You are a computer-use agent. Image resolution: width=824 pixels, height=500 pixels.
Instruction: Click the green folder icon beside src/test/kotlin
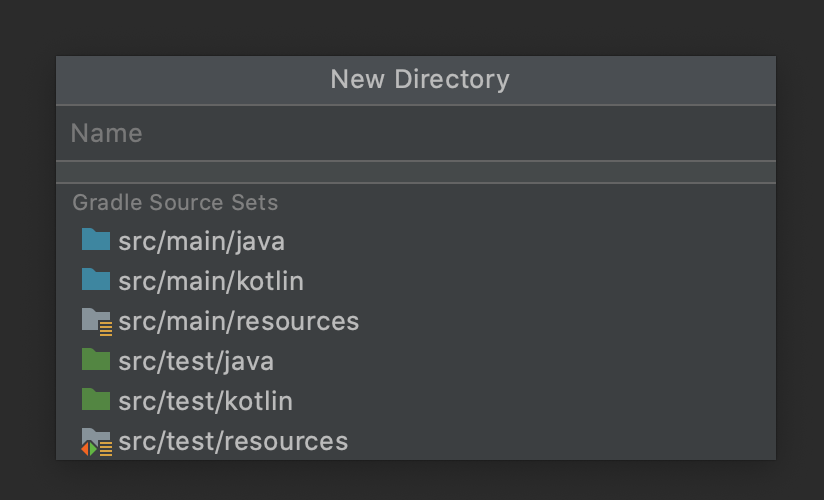95,400
